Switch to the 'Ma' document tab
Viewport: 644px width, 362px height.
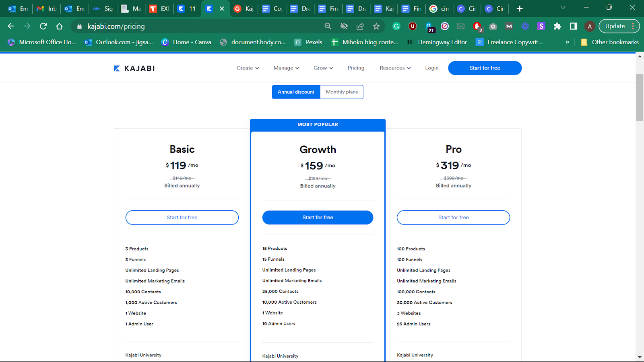[x=131, y=8]
